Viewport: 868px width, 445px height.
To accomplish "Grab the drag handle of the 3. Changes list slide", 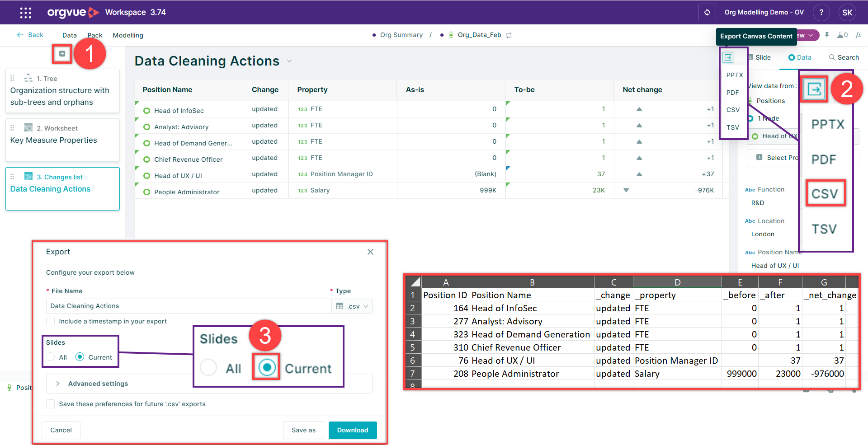I will [13, 177].
